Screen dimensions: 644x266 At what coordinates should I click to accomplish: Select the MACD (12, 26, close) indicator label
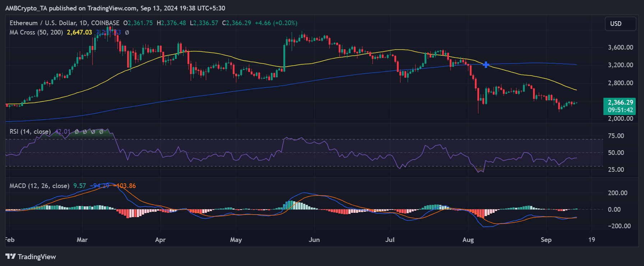(x=40, y=186)
